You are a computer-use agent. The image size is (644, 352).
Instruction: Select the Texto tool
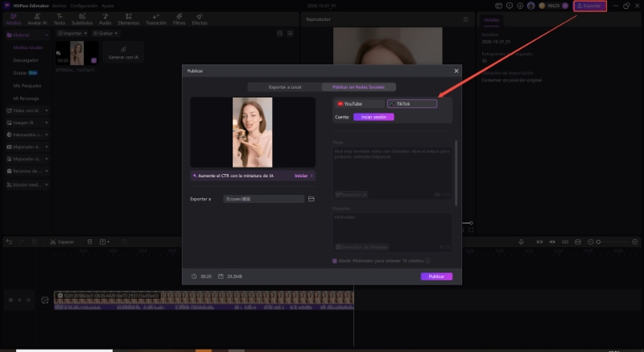pos(59,19)
